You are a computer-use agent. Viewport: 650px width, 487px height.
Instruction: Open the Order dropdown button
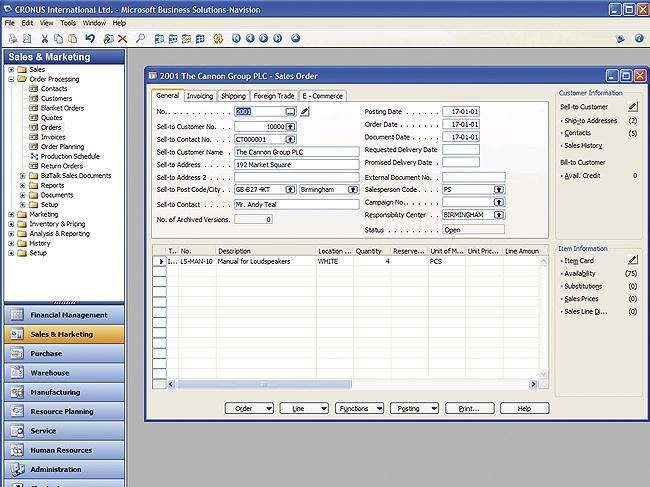click(249, 408)
